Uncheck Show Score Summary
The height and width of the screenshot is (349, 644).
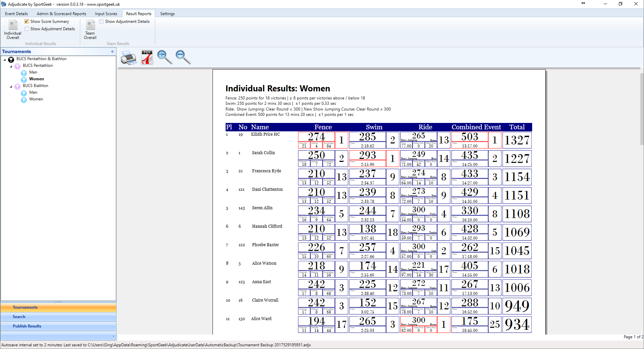coord(27,21)
